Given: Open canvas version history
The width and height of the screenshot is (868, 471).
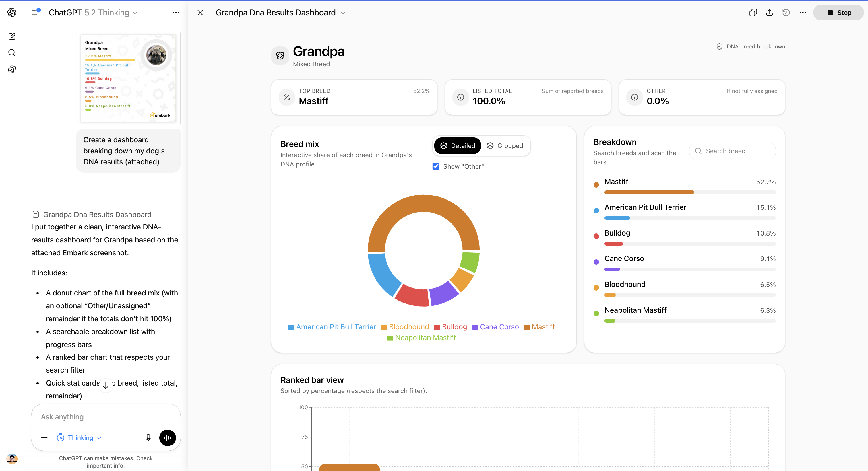Looking at the screenshot, I should tap(786, 12).
